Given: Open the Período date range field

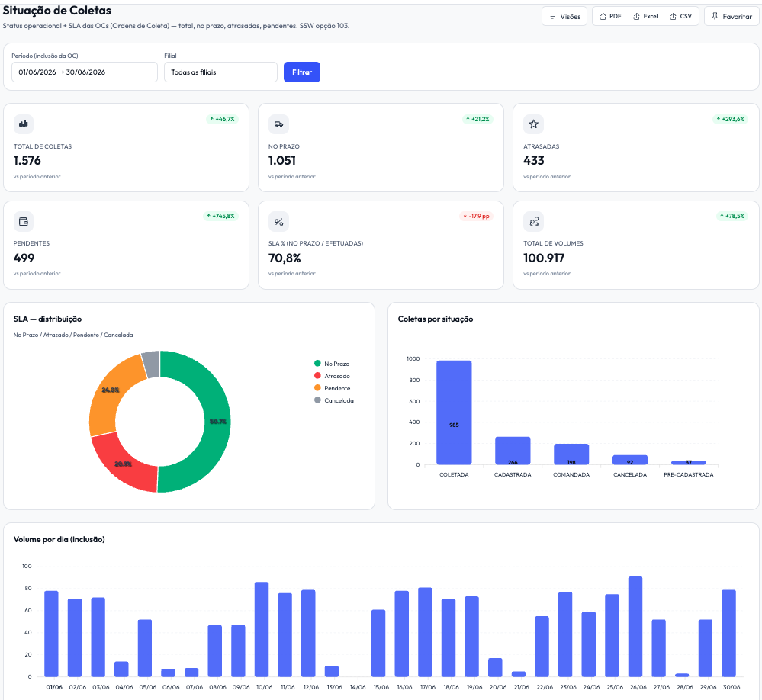Looking at the screenshot, I should [x=85, y=72].
